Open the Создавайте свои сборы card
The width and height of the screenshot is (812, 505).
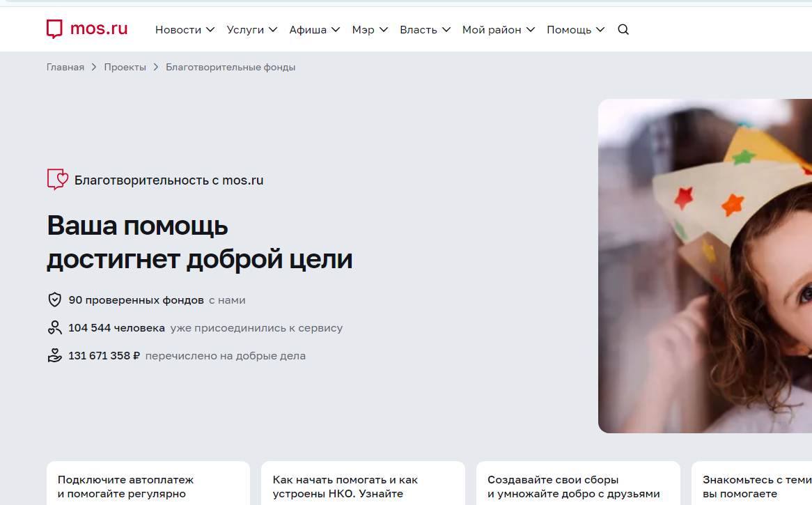click(577, 483)
